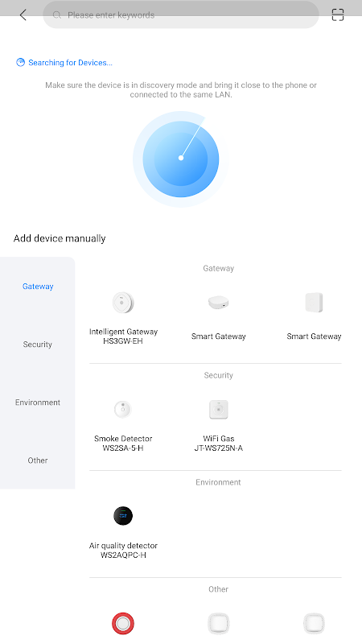
Task: Select the Security category tab
Action: click(x=38, y=345)
